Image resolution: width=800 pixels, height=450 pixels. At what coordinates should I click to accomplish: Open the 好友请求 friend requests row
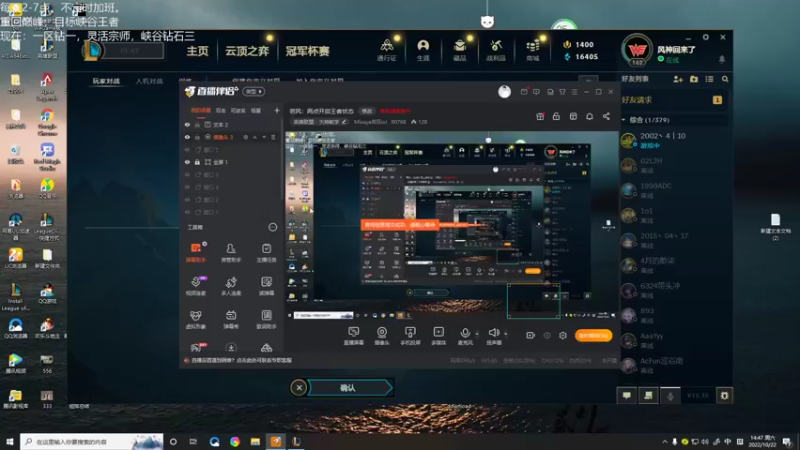coord(672,100)
